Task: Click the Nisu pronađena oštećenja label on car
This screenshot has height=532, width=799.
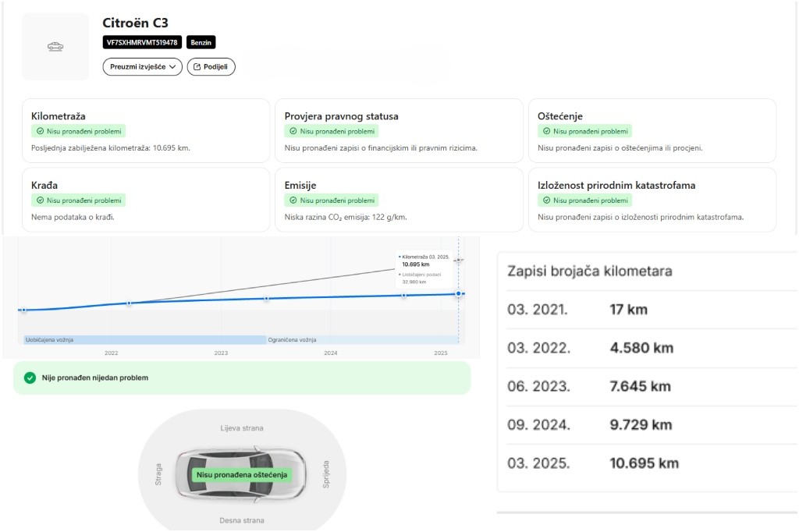Action: click(x=242, y=474)
